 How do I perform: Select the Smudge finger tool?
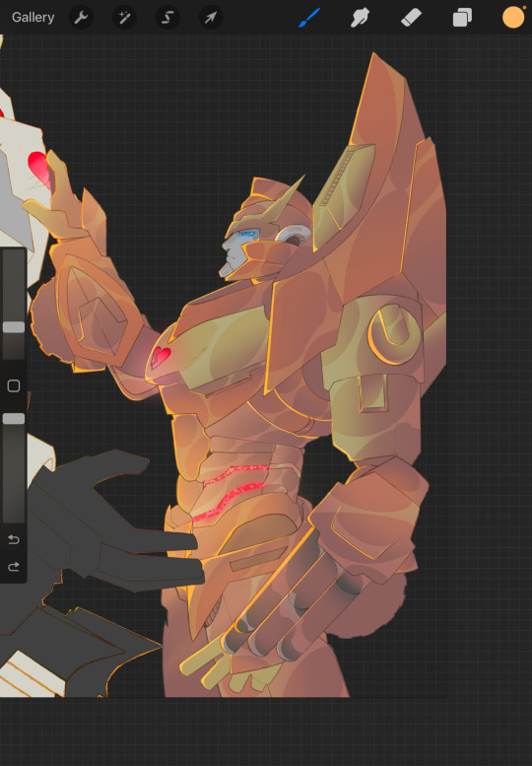coord(361,18)
